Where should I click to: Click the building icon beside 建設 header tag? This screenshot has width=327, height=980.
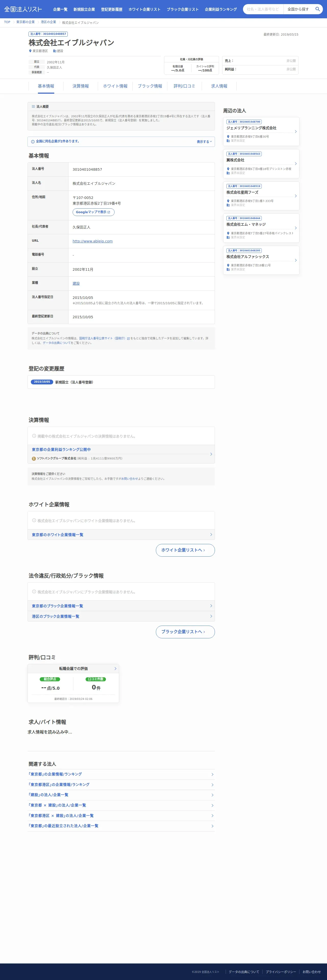pos(54,51)
